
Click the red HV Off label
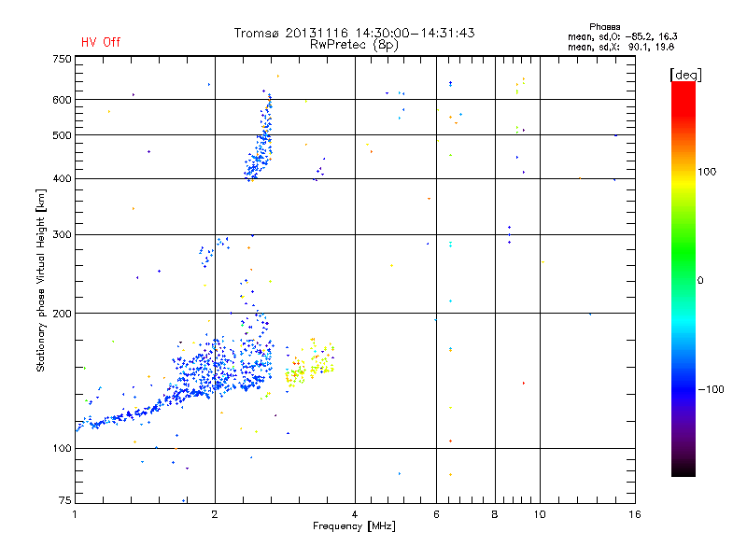[x=101, y=42]
